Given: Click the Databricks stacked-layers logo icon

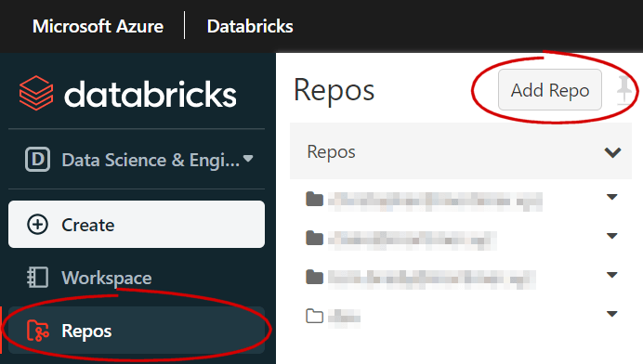Looking at the screenshot, I should [x=36, y=93].
